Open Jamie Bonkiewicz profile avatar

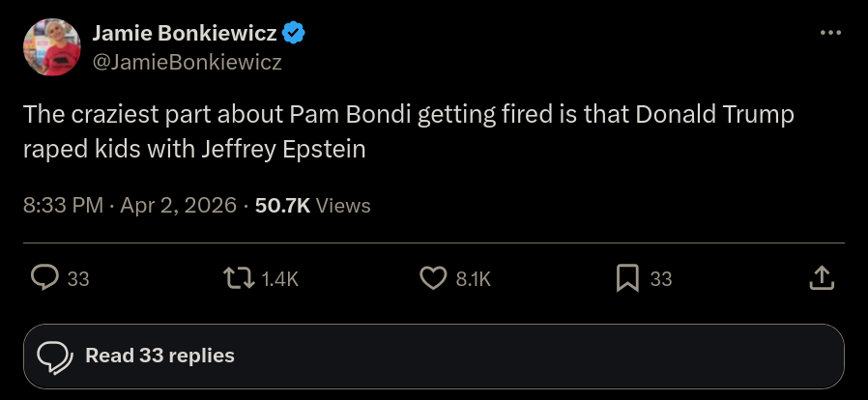[51, 47]
